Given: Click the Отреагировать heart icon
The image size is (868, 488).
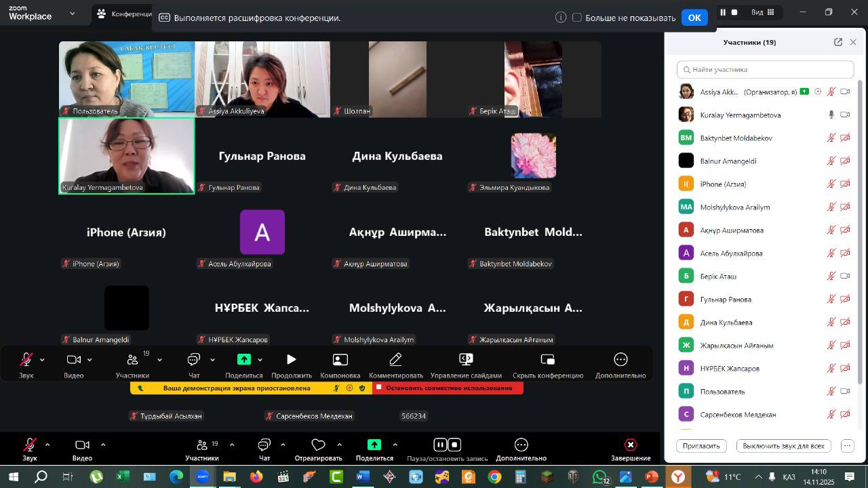Looking at the screenshot, I should tap(318, 445).
